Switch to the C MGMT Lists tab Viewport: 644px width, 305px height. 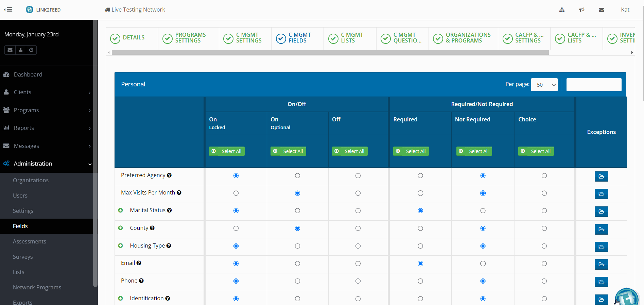[x=350, y=38]
